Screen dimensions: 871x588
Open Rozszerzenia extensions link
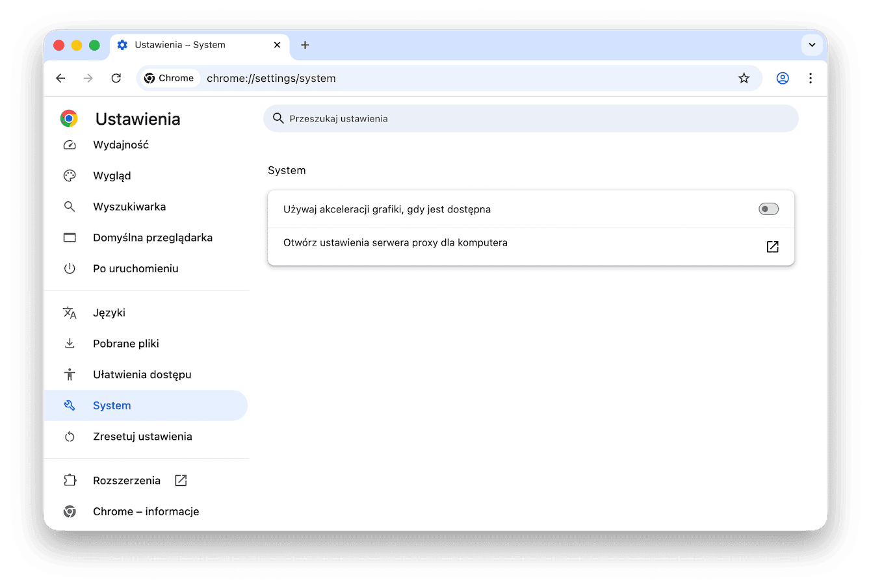click(x=127, y=480)
